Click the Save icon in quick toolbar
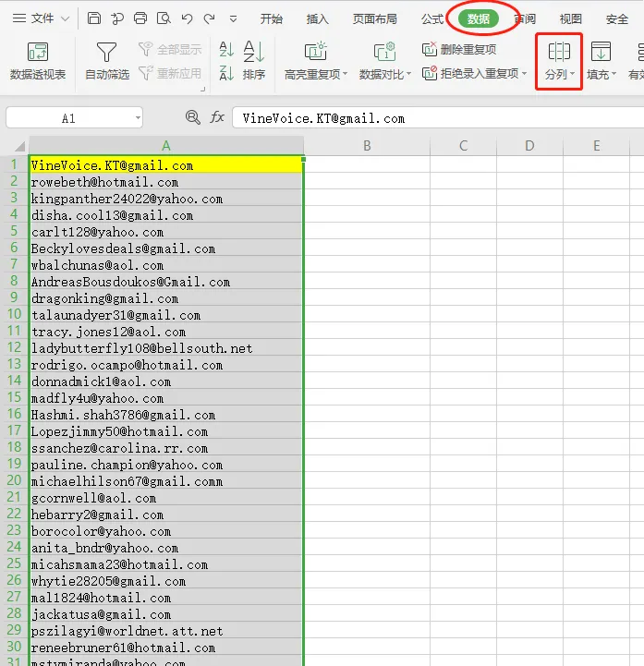This screenshot has width=644, height=666. [94, 18]
